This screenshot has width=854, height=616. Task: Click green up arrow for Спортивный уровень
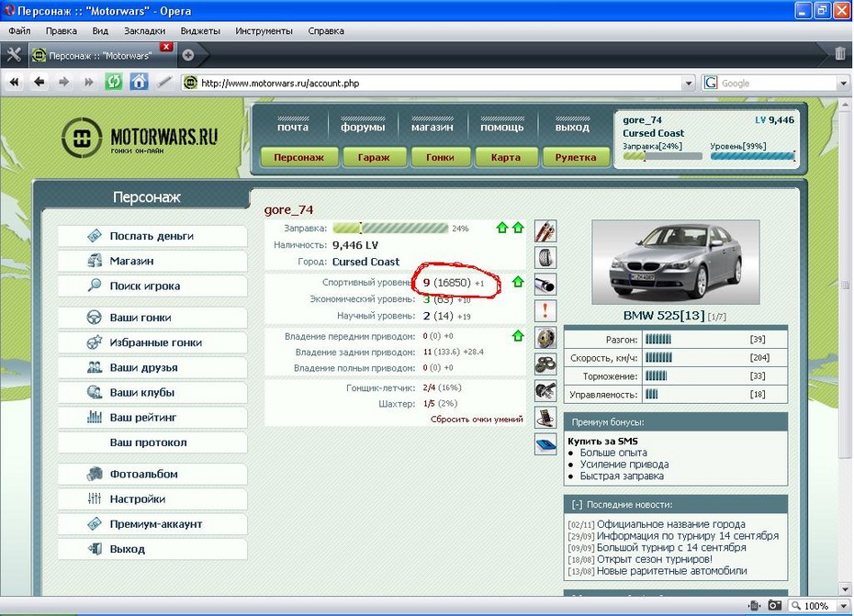518,282
